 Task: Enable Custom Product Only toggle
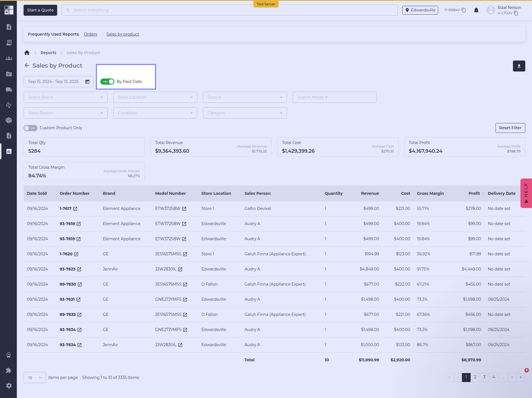(x=30, y=128)
